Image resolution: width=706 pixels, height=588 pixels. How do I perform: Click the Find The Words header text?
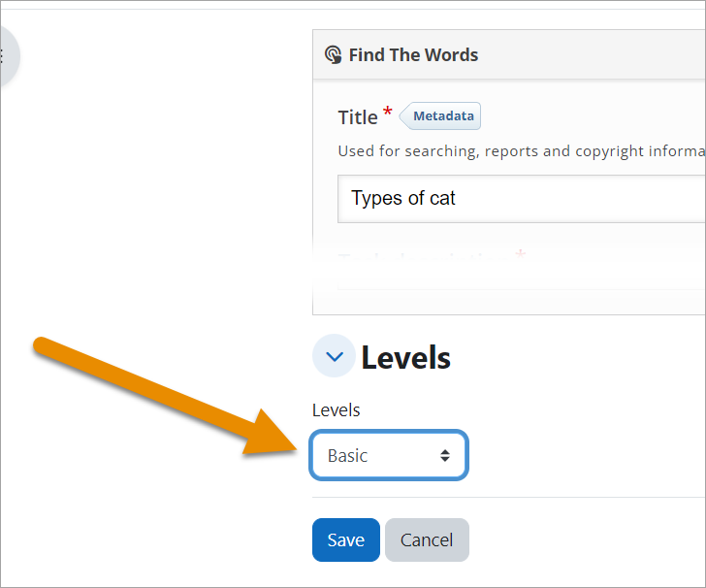[413, 55]
